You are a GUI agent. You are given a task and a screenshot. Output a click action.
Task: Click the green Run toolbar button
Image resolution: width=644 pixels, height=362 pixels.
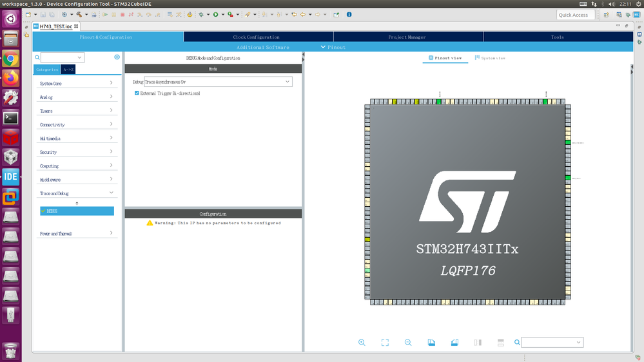click(x=215, y=14)
